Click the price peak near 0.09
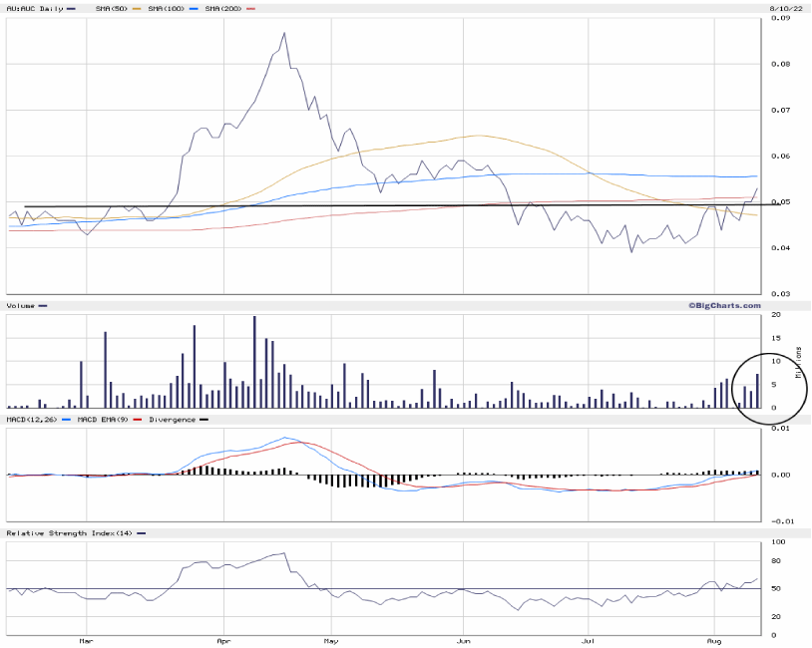This screenshot has height=648, width=812. click(x=284, y=33)
